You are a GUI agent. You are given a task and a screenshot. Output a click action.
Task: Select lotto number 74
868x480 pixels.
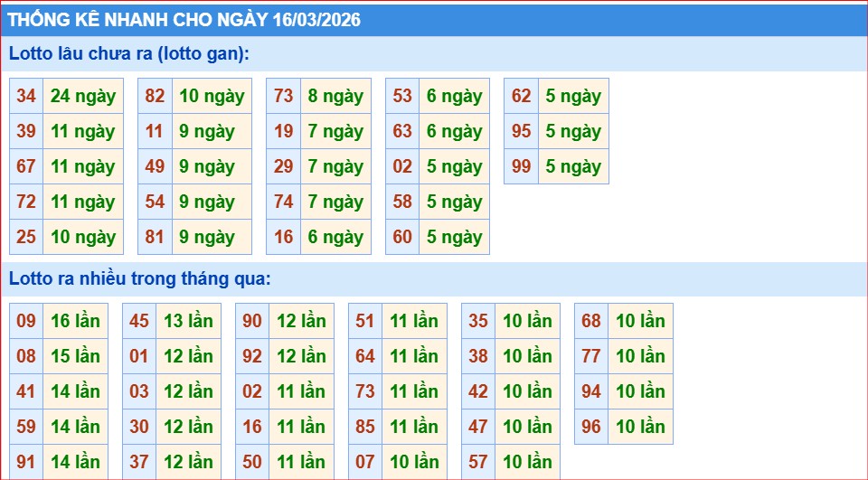(283, 202)
